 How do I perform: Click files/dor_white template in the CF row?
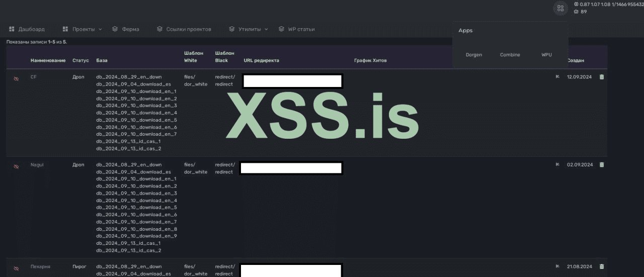196,80
